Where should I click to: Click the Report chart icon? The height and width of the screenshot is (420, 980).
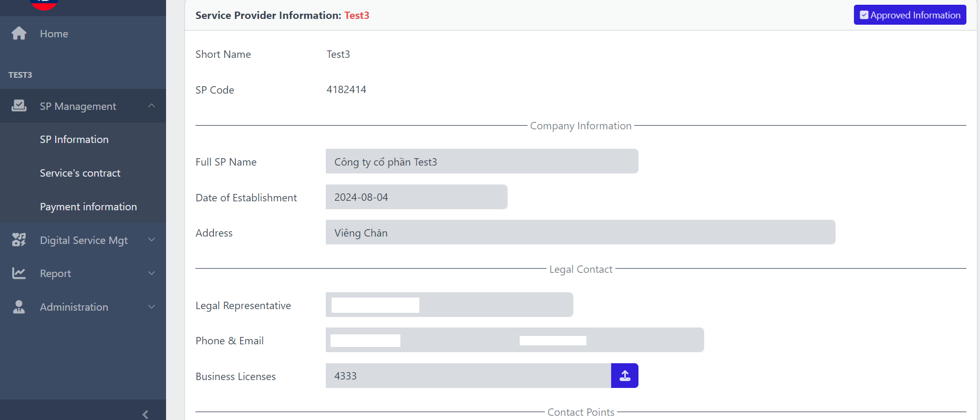click(19, 273)
